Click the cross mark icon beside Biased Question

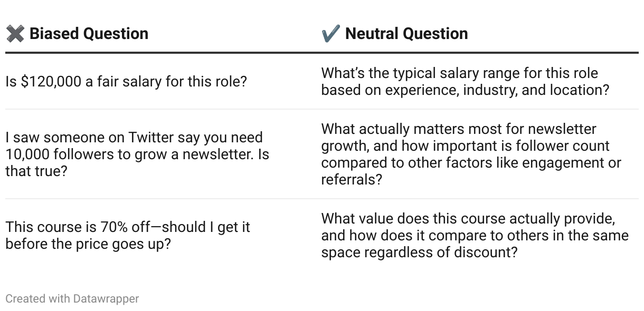(15, 34)
